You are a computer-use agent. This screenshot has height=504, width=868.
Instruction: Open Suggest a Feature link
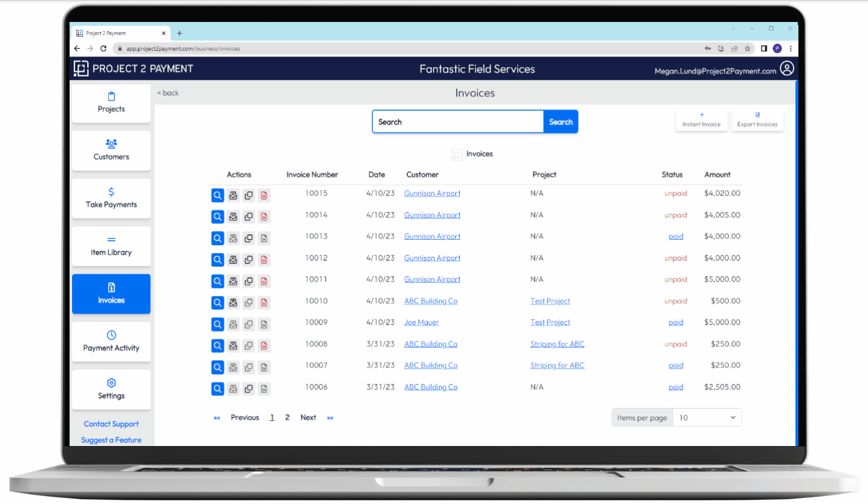pos(111,440)
